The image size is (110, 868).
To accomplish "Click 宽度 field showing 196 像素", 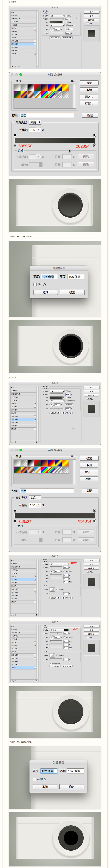I will tap(49, 277).
